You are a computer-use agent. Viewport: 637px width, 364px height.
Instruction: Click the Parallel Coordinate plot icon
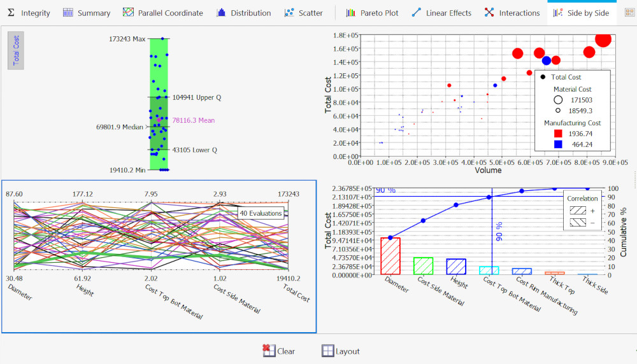(128, 13)
